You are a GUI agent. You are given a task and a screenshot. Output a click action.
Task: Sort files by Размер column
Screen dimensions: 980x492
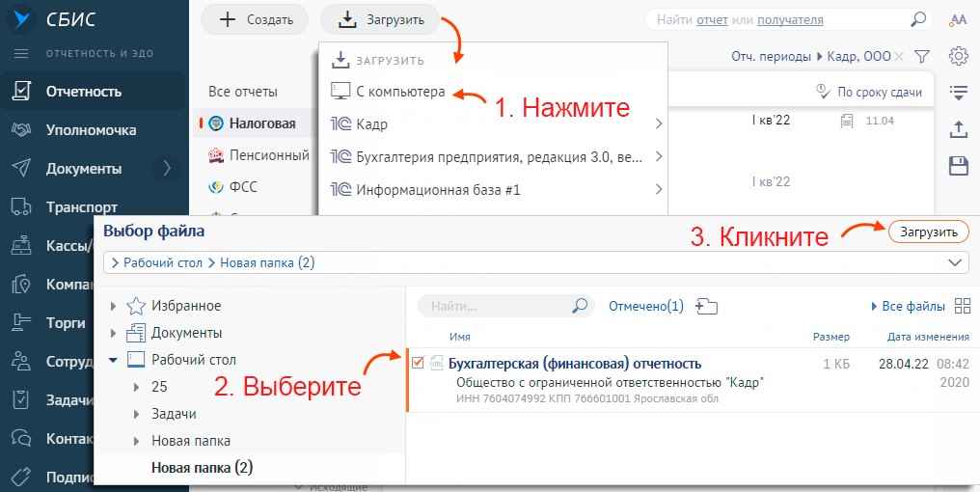(x=831, y=337)
